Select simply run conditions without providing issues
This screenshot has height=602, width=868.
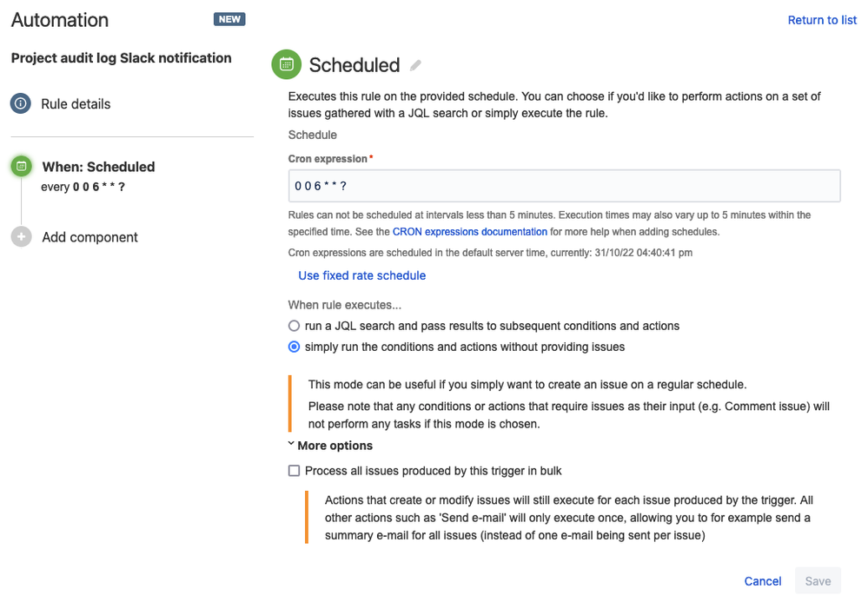click(293, 346)
